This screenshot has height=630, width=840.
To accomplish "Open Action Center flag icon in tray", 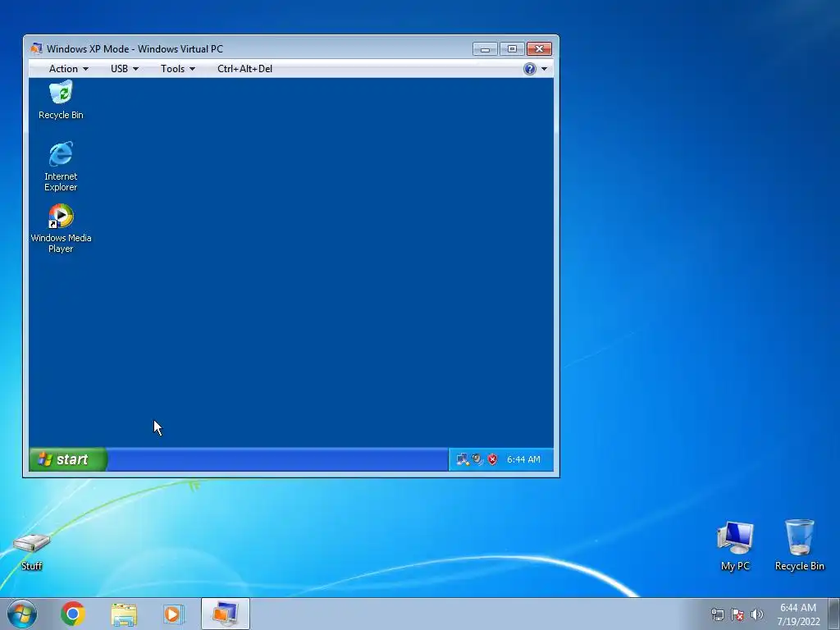I will click(x=737, y=614).
